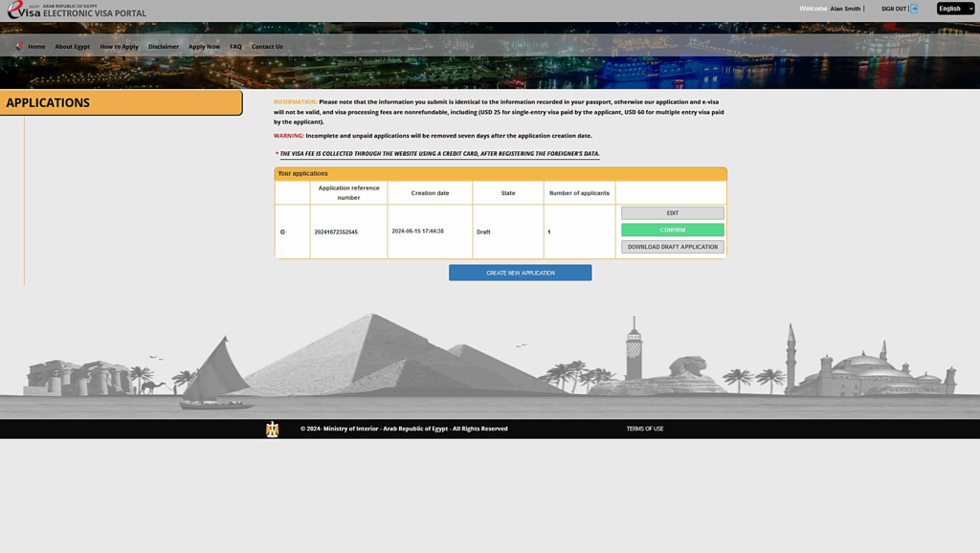Click the Egyptian eagle emblem in footer
The height and width of the screenshot is (553, 980).
pos(272,430)
